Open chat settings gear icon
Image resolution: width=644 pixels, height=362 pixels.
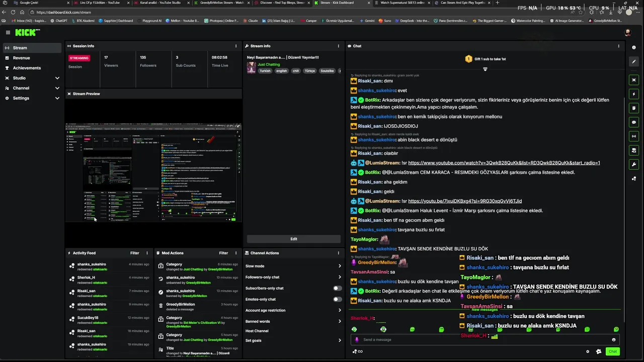(x=588, y=351)
